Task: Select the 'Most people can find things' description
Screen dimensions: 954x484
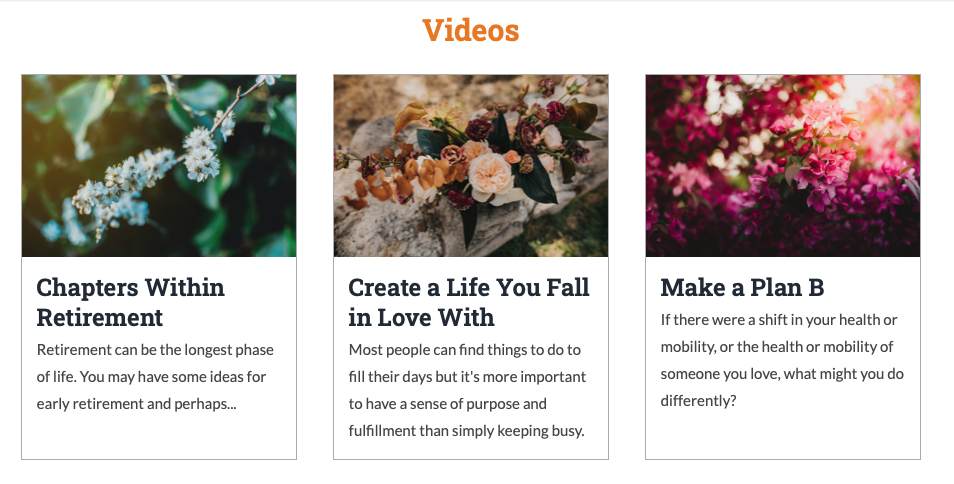Action: (x=467, y=390)
